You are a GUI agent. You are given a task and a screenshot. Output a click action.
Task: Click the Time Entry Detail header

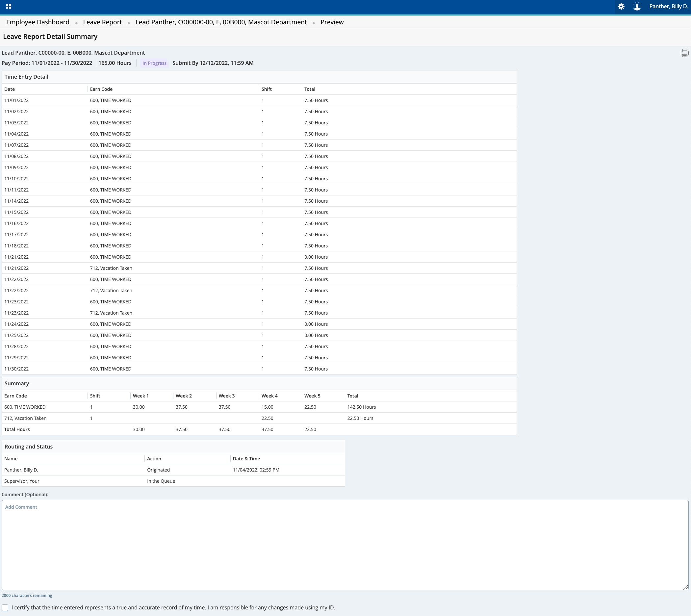(x=26, y=77)
